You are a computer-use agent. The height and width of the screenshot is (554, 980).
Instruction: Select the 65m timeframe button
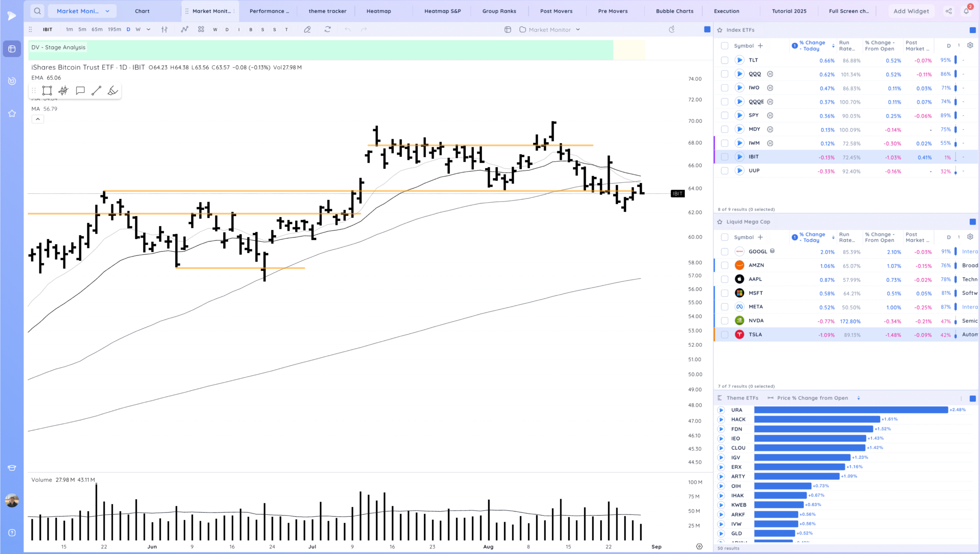point(97,29)
